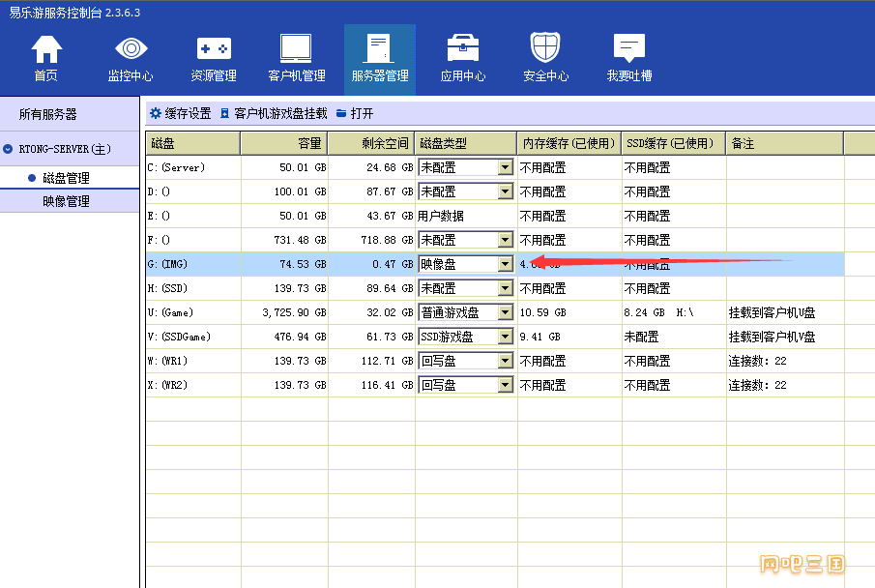
Task: Open 安全中心 shield icon
Action: [545, 47]
